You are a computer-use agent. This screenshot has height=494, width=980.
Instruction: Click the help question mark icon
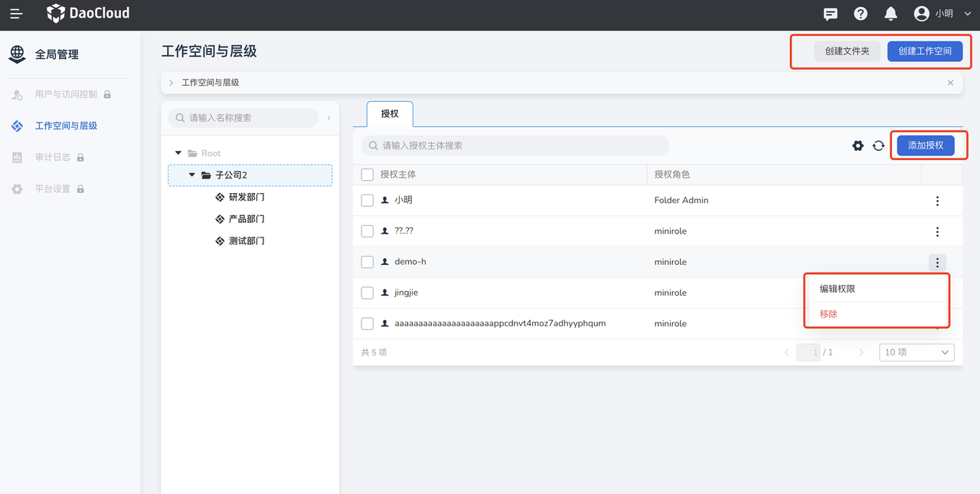click(x=861, y=14)
